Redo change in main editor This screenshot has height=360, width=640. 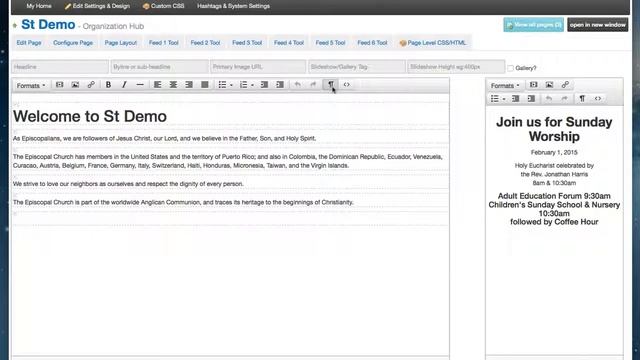313,85
